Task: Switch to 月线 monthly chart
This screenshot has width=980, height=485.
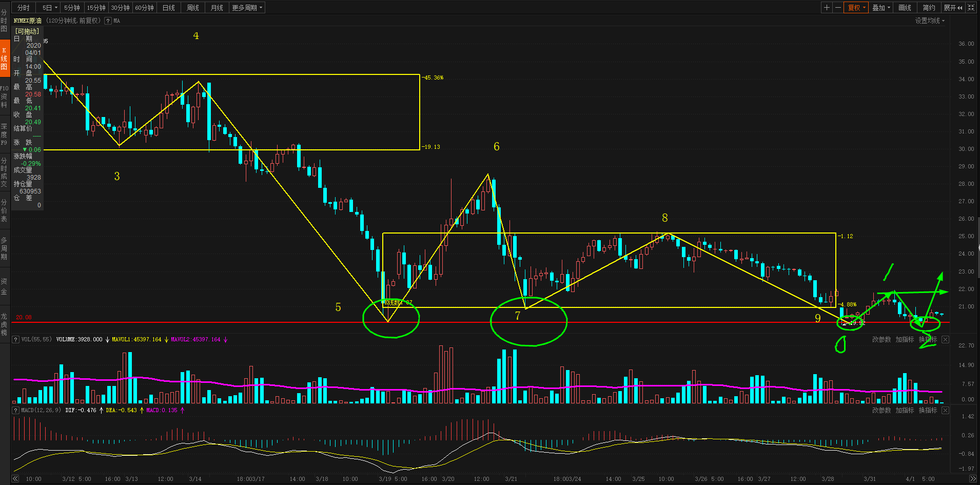Action: 217,8
